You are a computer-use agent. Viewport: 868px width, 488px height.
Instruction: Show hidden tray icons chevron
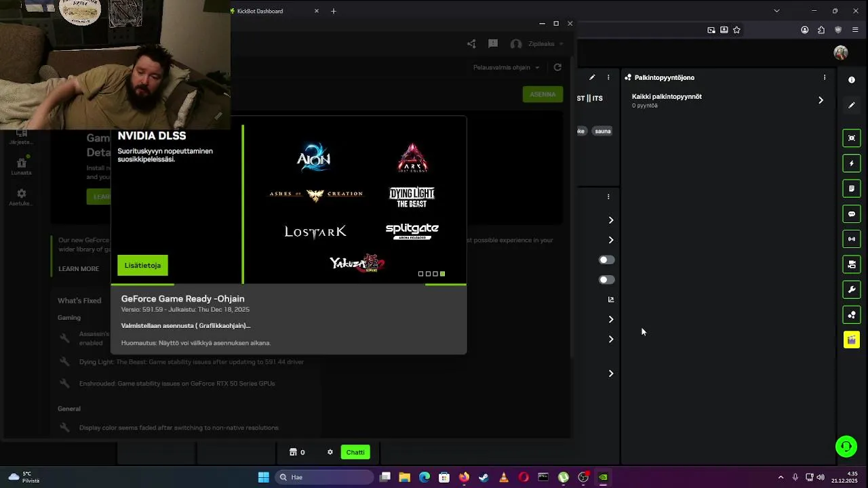coord(781,477)
